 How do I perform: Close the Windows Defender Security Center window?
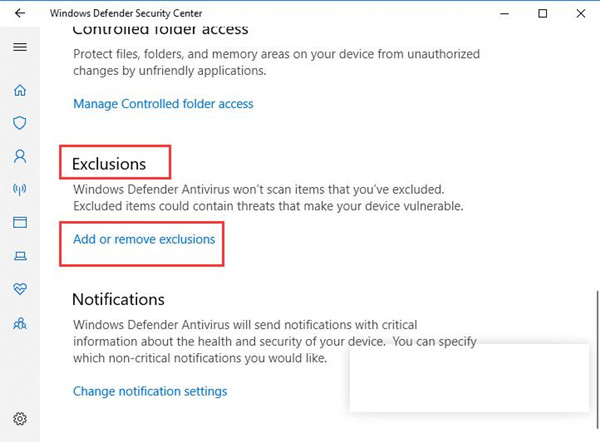(581, 14)
